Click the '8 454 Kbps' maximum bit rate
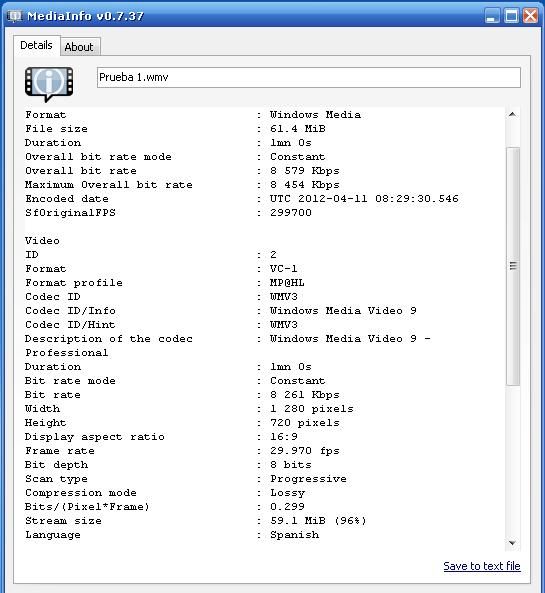This screenshot has width=545, height=593. click(x=305, y=185)
